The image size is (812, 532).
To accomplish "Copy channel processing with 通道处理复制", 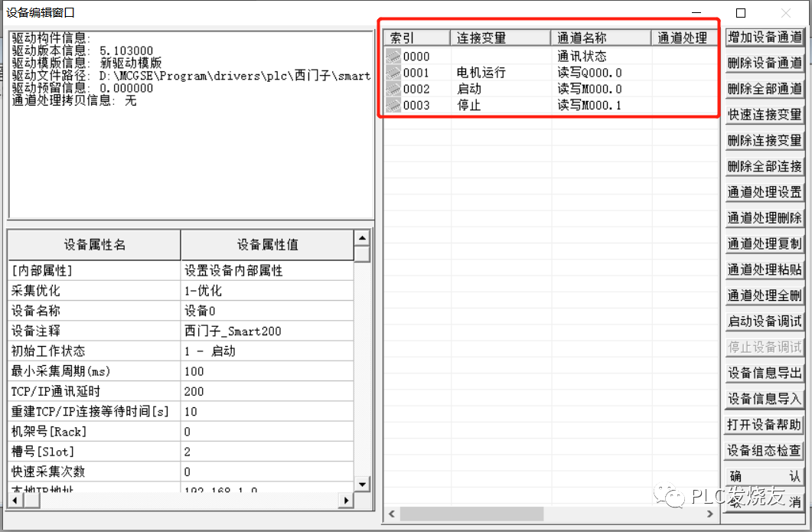I will [x=765, y=244].
